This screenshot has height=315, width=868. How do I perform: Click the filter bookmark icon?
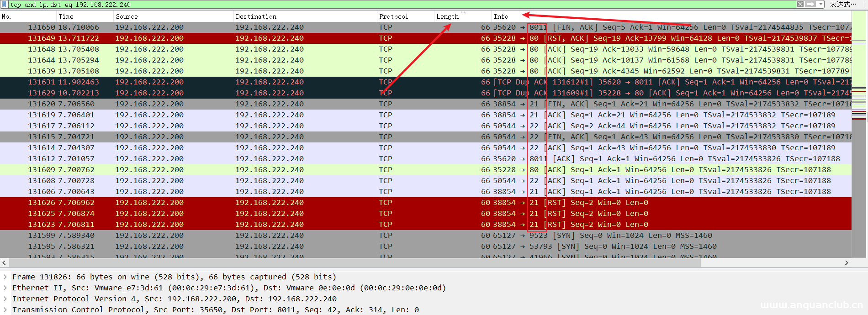[4, 4]
